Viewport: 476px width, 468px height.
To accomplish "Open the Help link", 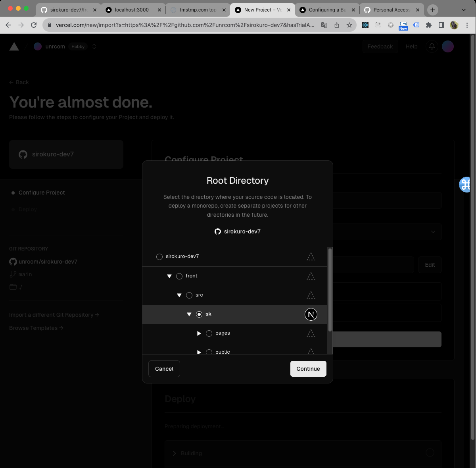I will pyautogui.click(x=412, y=46).
